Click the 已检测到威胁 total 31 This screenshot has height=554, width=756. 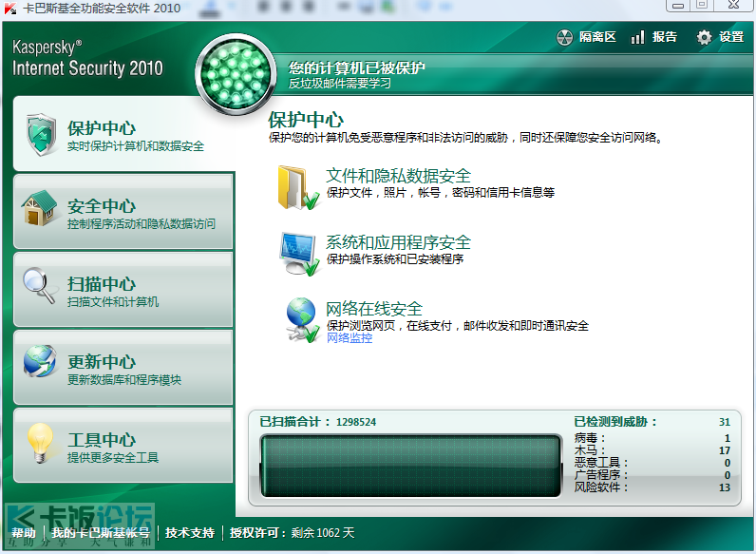tap(724, 422)
